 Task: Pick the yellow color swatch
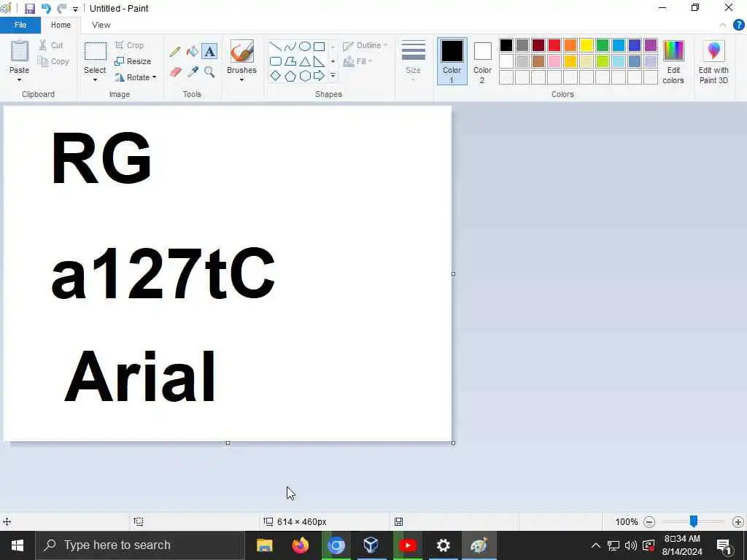[587, 45]
